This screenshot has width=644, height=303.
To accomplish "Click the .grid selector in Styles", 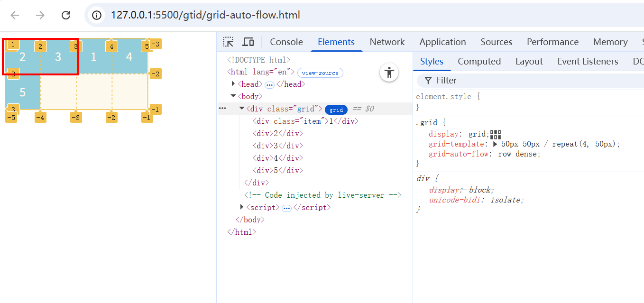I will [x=426, y=122].
